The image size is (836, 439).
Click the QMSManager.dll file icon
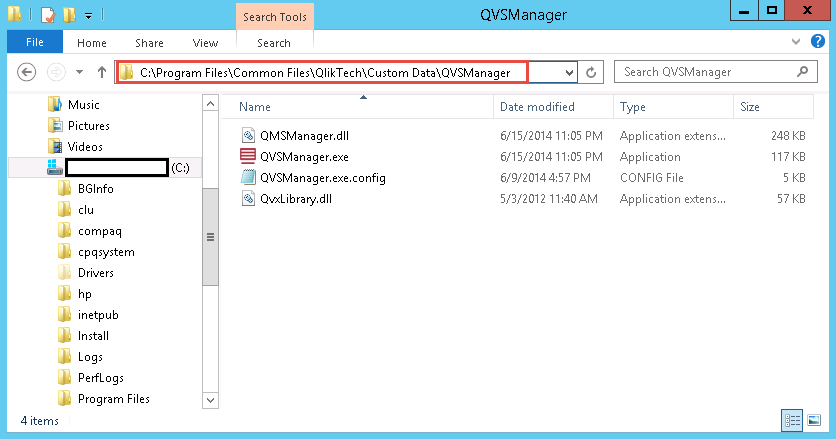click(248, 135)
